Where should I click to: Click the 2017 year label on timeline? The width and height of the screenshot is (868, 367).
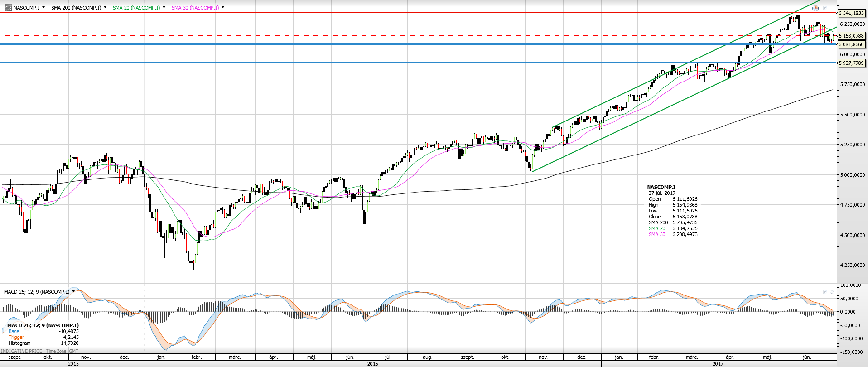(x=718, y=363)
